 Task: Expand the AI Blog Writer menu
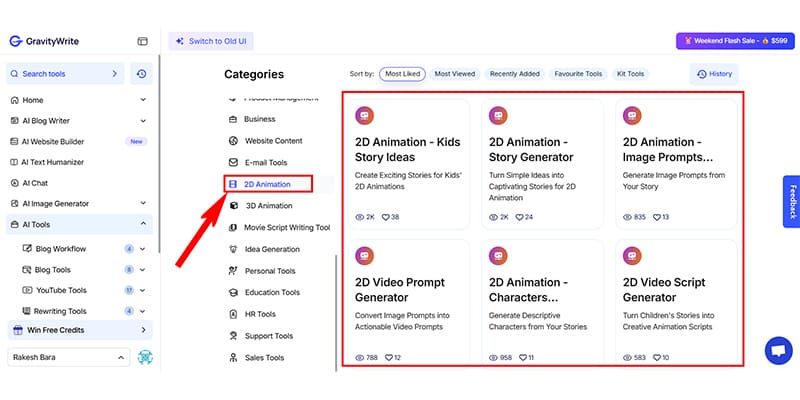(143, 121)
